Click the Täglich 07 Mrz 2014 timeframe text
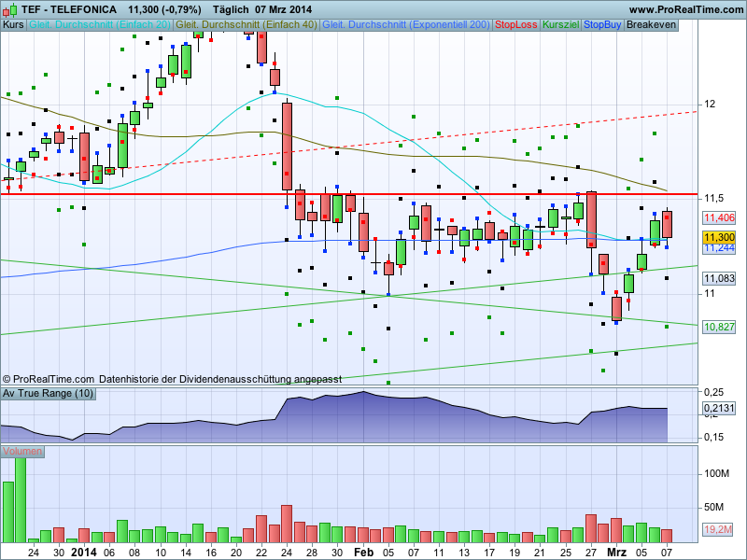 coord(262,9)
